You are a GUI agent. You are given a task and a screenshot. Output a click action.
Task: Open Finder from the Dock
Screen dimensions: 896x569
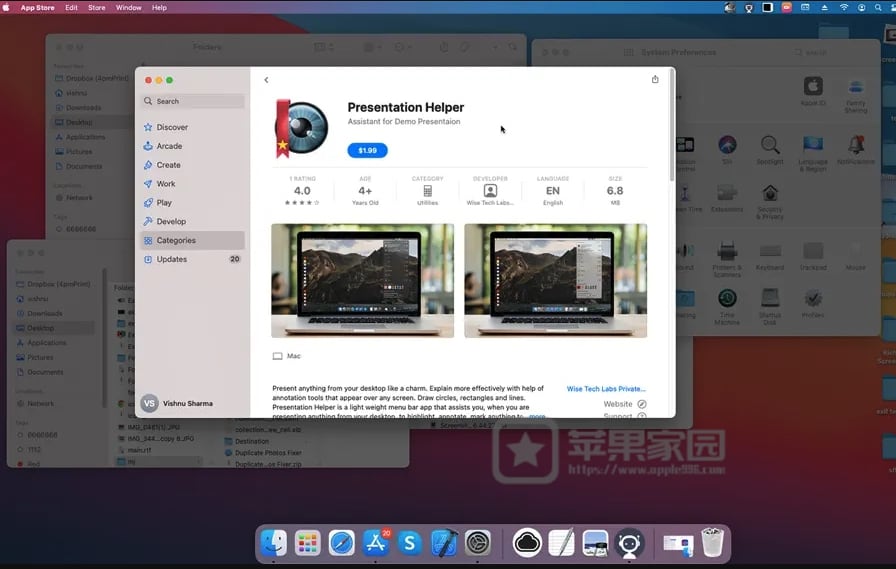(x=274, y=543)
